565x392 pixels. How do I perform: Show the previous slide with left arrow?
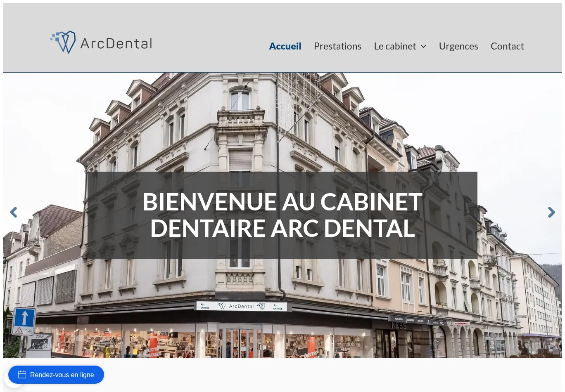pos(14,213)
